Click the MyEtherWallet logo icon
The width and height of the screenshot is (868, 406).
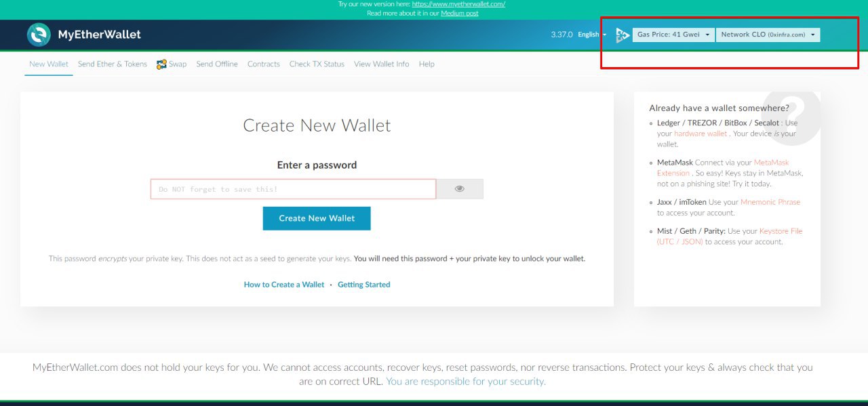coord(39,35)
